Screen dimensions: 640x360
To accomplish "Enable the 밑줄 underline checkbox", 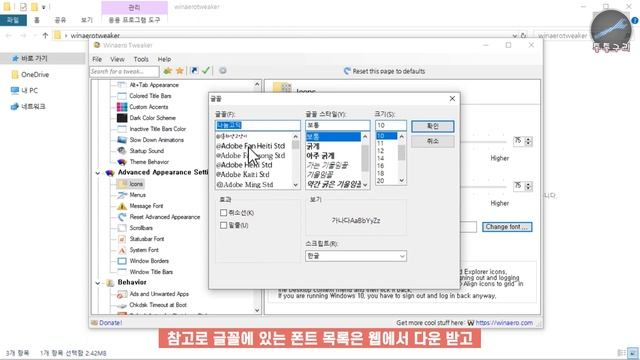I will click(x=223, y=225).
